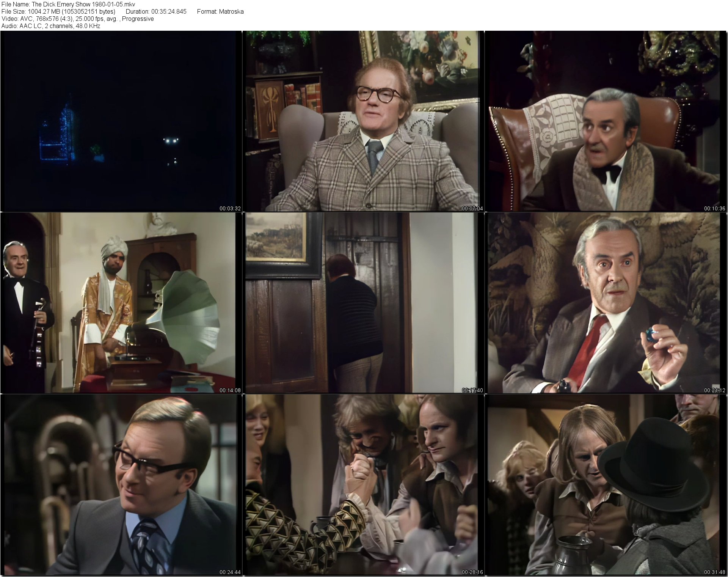The width and height of the screenshot is (728, 577).
Task: Open the gramophone scene thumbnail
Action: point(121,302)
